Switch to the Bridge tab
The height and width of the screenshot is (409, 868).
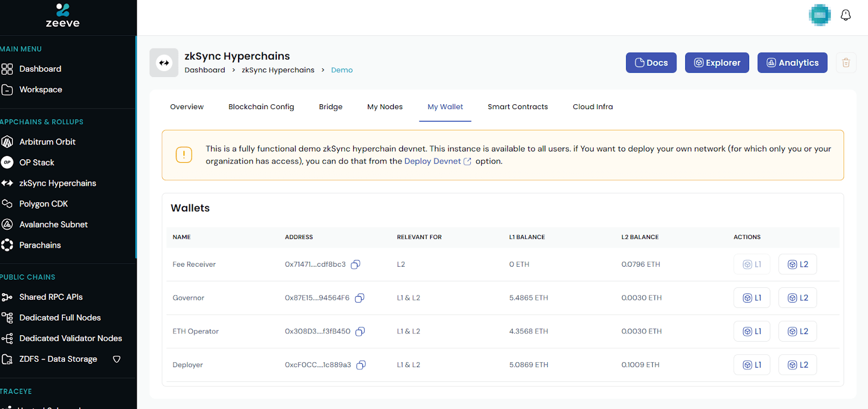(330, 107)
